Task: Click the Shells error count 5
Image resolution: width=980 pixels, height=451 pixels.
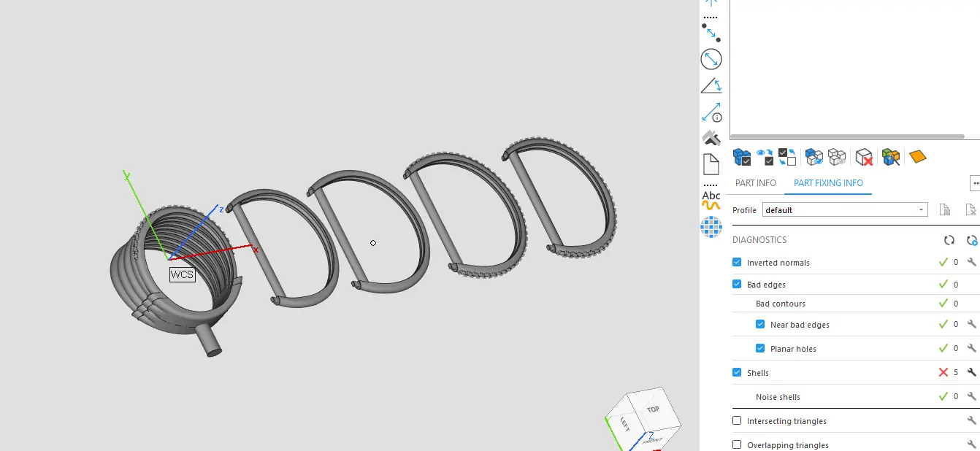Action: point(956,373)
